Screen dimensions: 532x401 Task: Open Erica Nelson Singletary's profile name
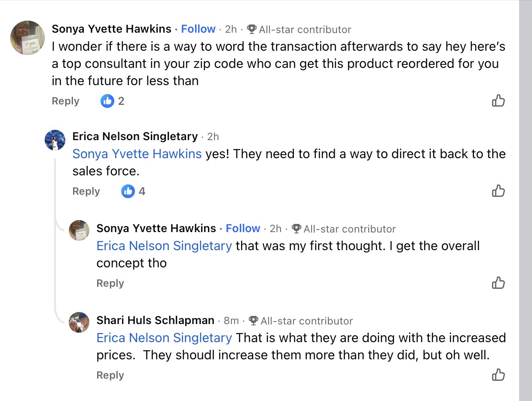[135, 136]
